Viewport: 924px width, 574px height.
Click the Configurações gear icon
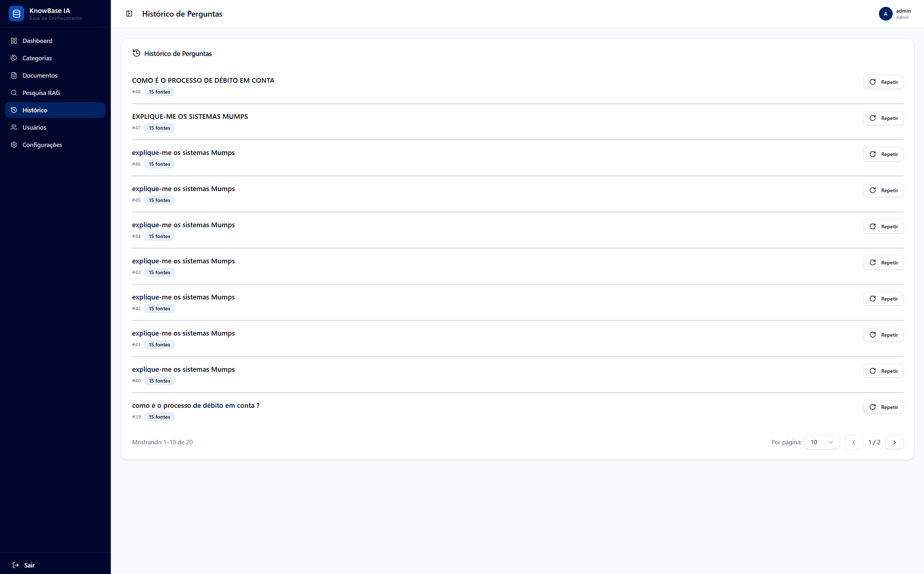tap(14, 144)
